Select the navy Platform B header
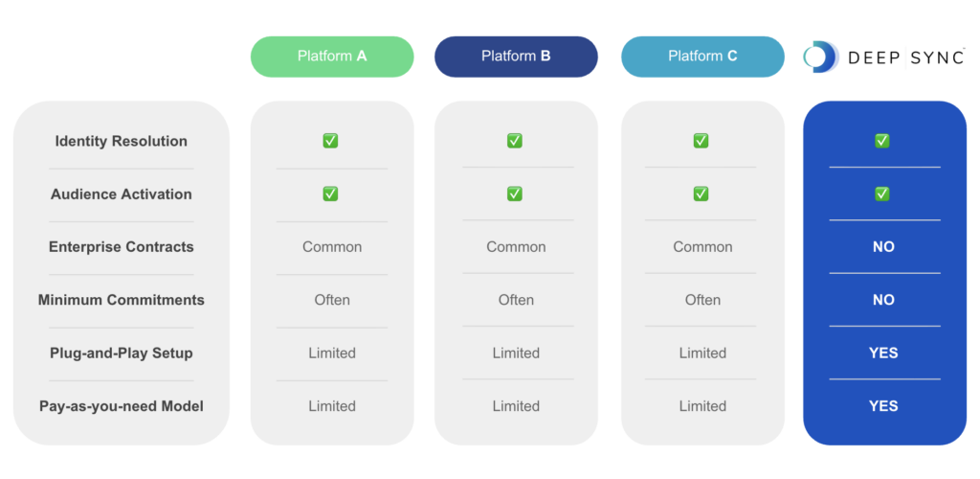 click(516, 57)
